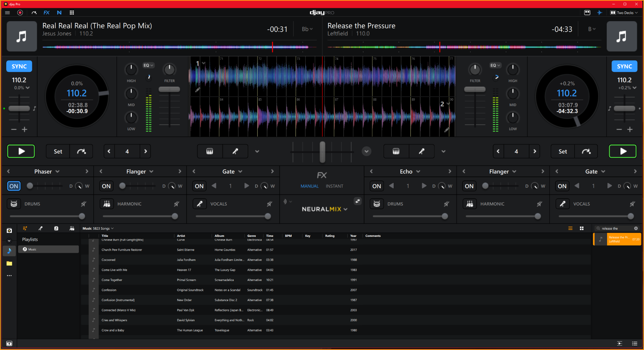Viewport: 644px width, 350px height.
Task: Open the drum pads icon on deck 1
Action: (x=210, y=151)
